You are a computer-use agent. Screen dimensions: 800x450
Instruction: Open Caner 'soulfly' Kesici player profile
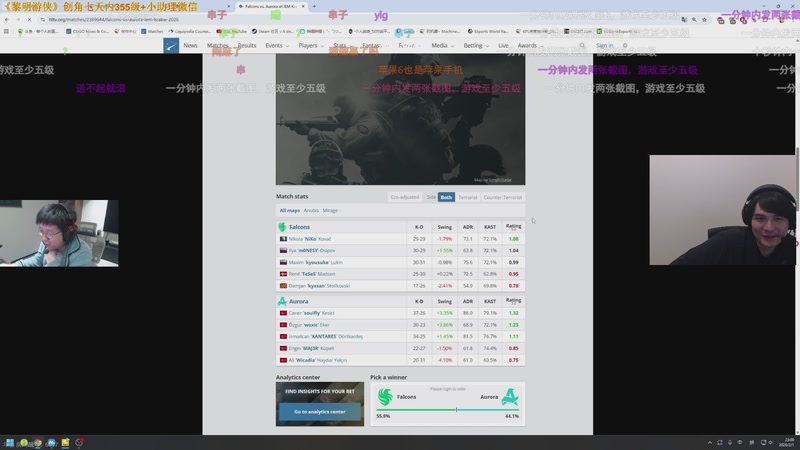[x=311, y=313]
